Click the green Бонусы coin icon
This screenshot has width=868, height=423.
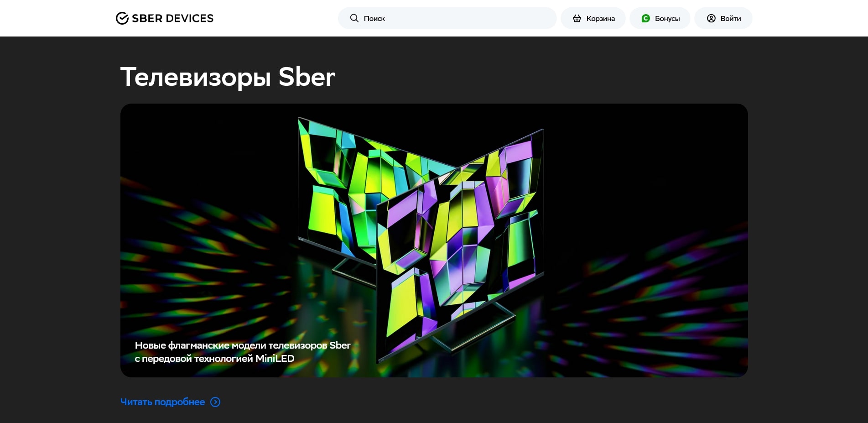click(x=645, y=18)
